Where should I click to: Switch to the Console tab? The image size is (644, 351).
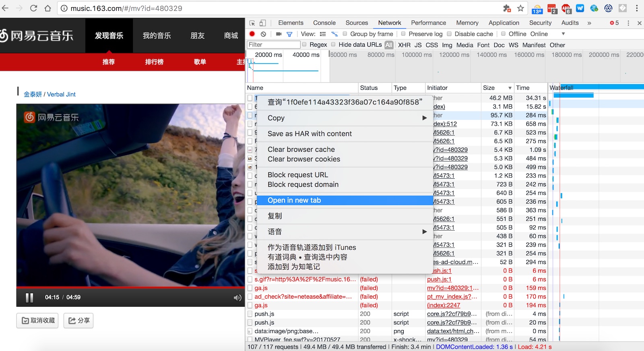coord(324,23)
